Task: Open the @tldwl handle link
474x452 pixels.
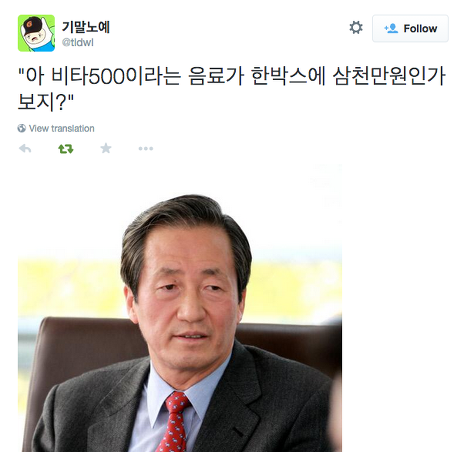Action: click(x=78, y=43)
